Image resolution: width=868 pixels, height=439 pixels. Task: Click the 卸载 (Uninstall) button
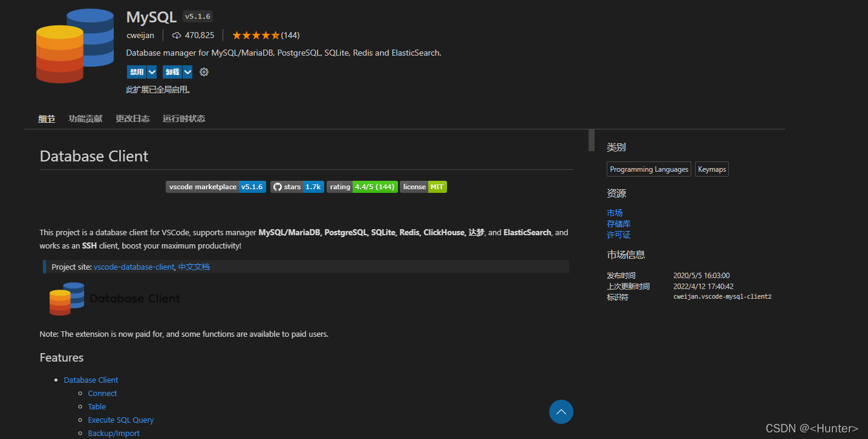(172, 72)
